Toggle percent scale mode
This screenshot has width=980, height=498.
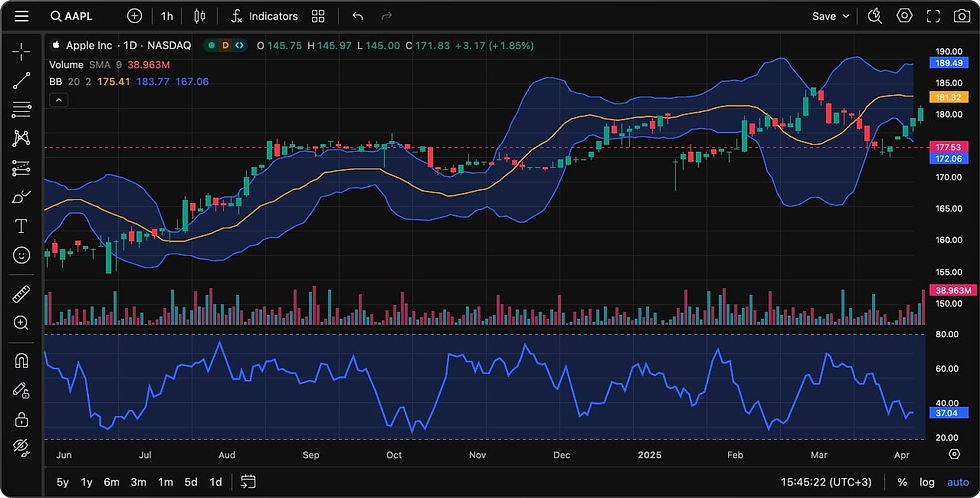pyautogui.click(x=902, y=482)
